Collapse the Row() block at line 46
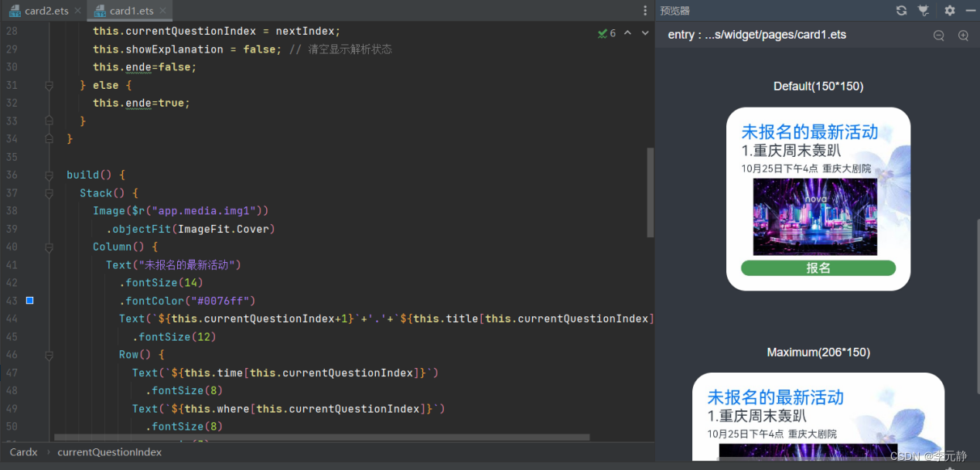 coord(50,355)
